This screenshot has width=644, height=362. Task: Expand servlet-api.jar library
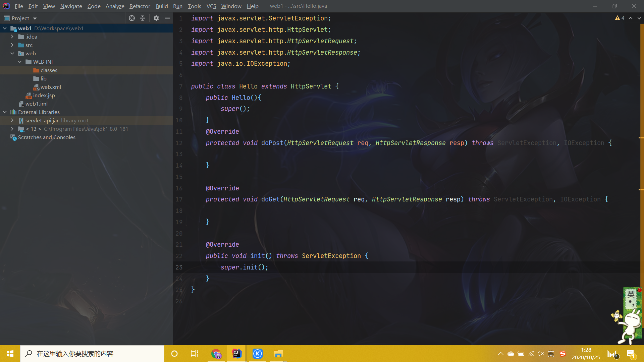click(x=12, y=120)
